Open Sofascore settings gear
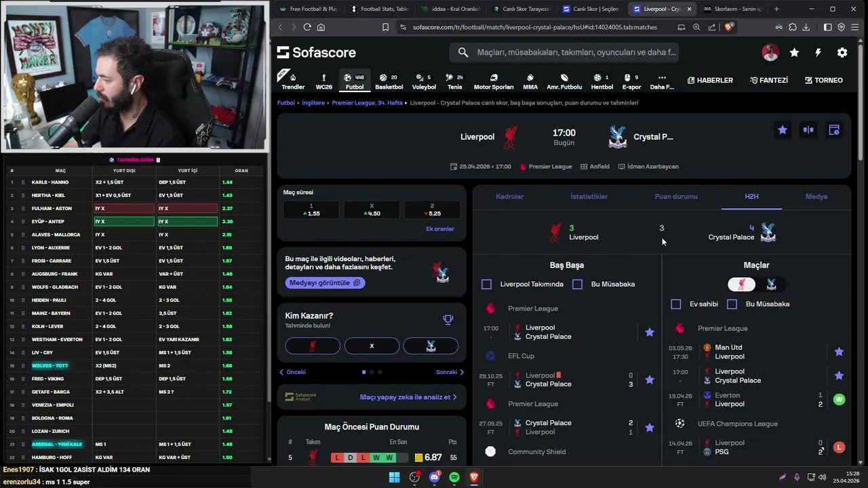868x488 pixels. [x=842, y=52]
